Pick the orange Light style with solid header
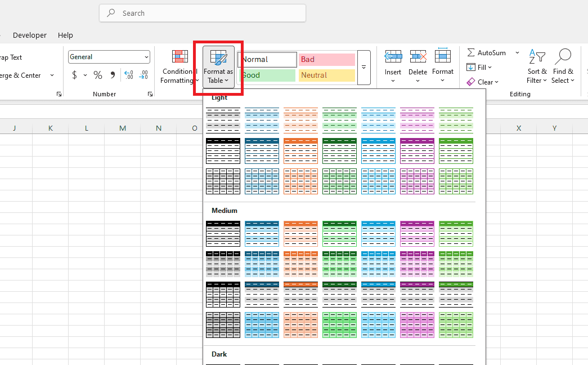The height and width of the screenshot is (365, 588). (300, 151)
